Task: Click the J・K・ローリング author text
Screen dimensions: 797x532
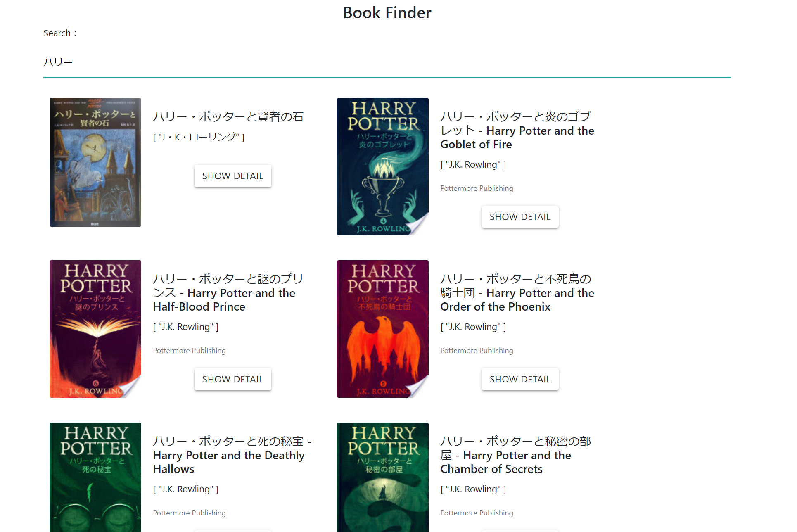Action: click(x=199, y=137)
